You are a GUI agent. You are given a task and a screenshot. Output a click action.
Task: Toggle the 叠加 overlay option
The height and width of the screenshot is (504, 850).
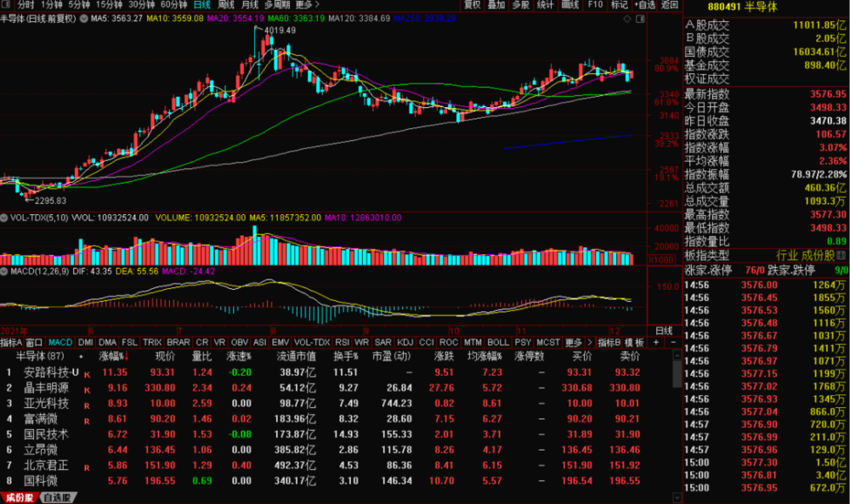tap(497, 5)
